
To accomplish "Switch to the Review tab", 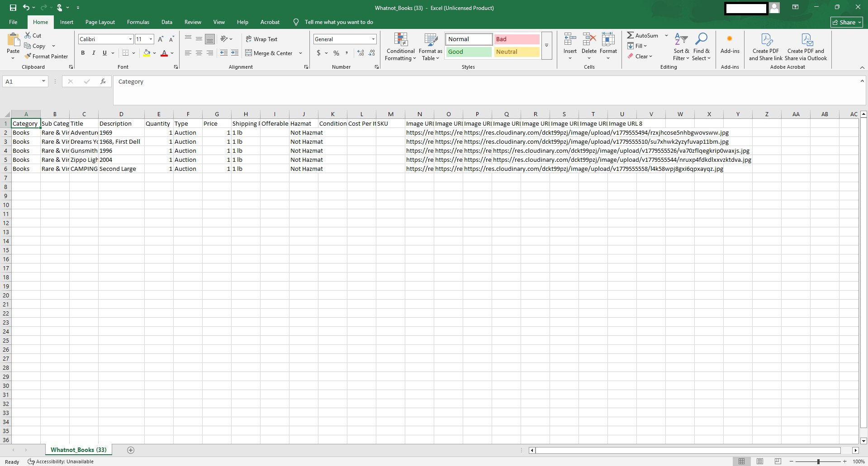I will (193, 22).
